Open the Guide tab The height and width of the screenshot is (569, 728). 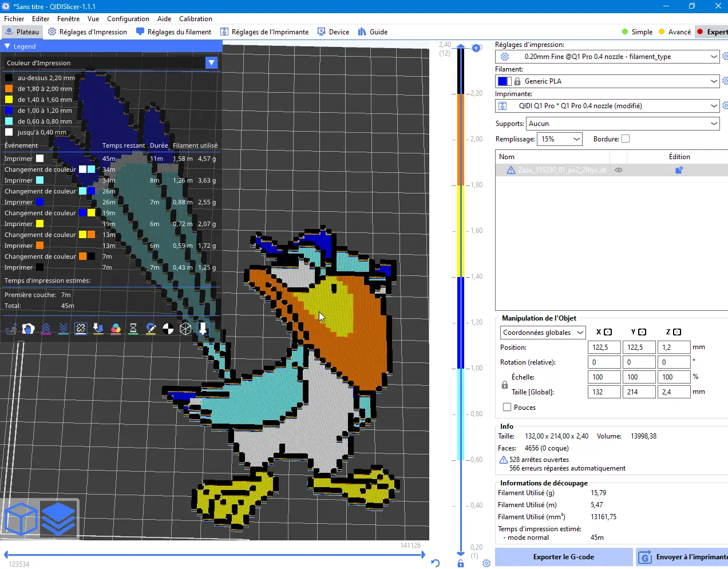[373, 32]
